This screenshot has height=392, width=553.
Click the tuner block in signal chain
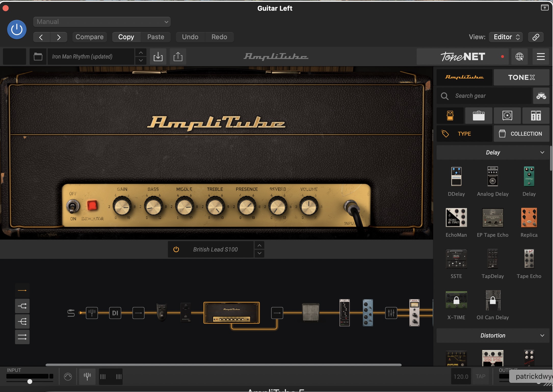92,313
